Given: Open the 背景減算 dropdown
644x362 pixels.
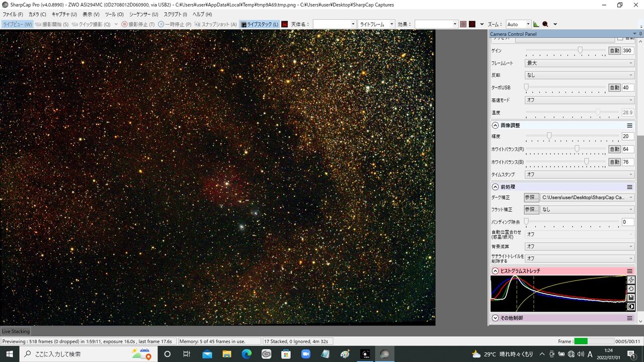Looking at the screenshot, I should click(580, 246).
